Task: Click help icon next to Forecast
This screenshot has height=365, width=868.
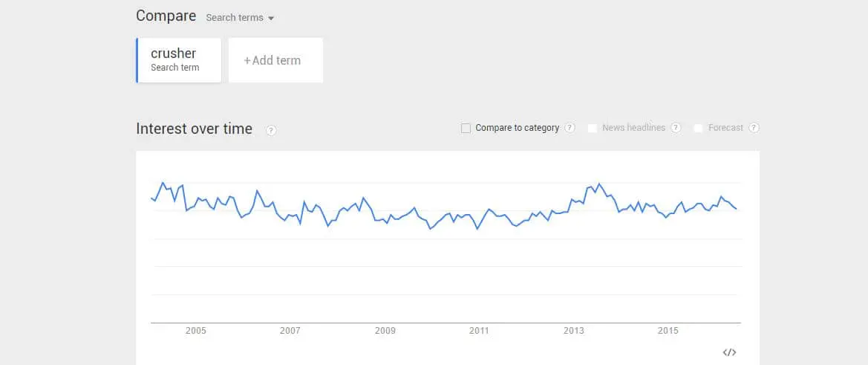Action: 754,128
